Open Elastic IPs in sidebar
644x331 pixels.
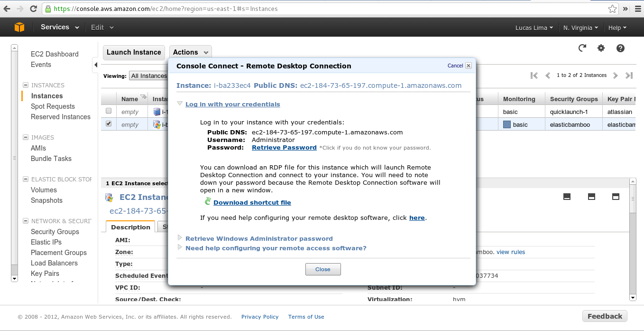pos(46,242)
